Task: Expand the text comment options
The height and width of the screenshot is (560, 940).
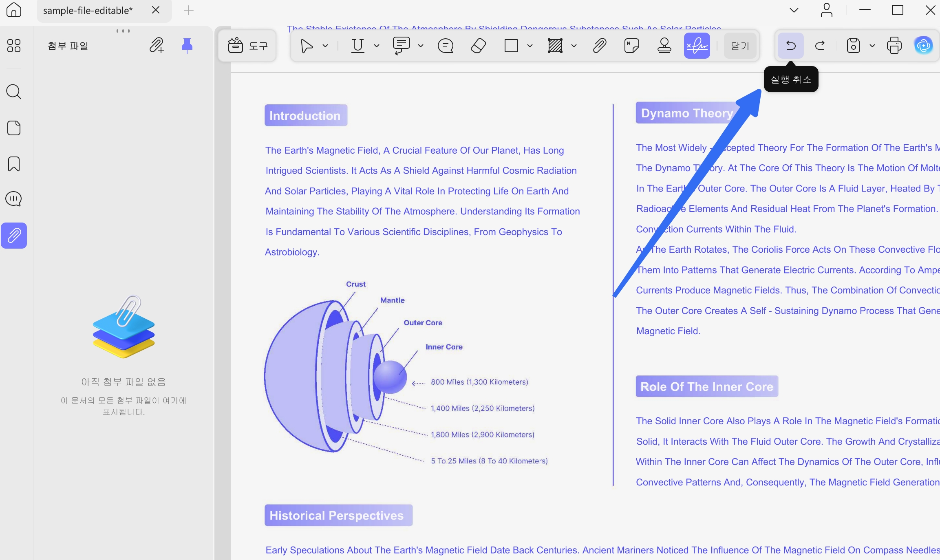Action: [x=420, y=46]
